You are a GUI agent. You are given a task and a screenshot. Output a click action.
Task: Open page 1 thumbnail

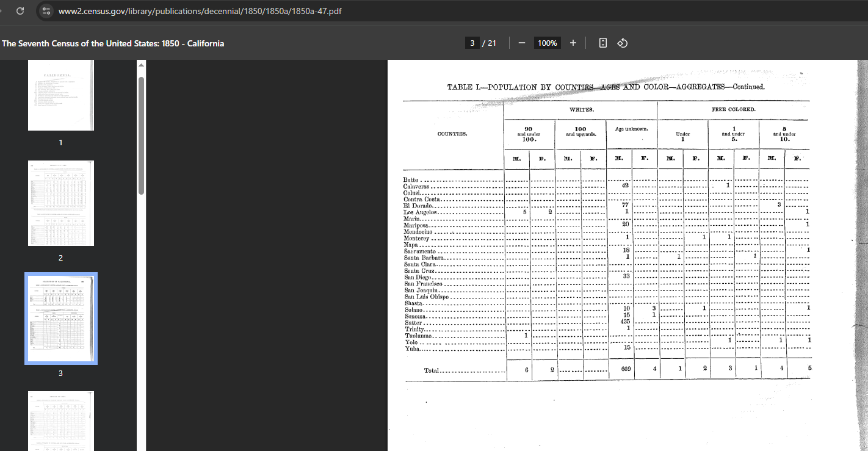click(61, 95)
